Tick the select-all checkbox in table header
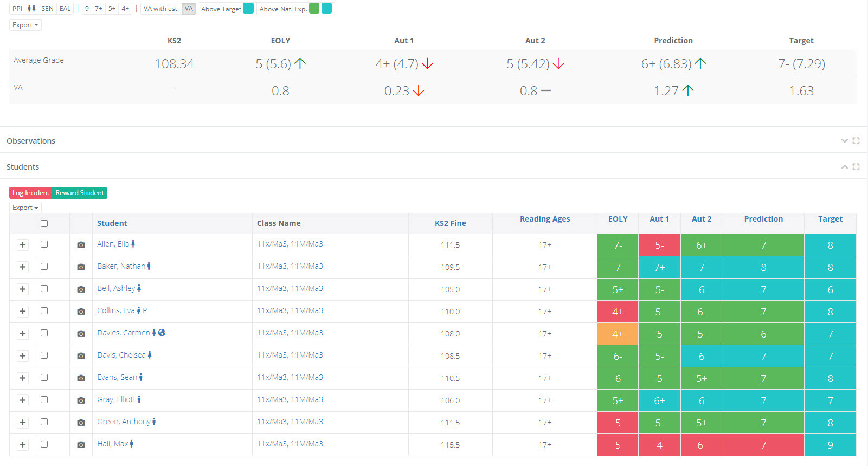The height and width of the screenshot is (466, 868). 44,223
